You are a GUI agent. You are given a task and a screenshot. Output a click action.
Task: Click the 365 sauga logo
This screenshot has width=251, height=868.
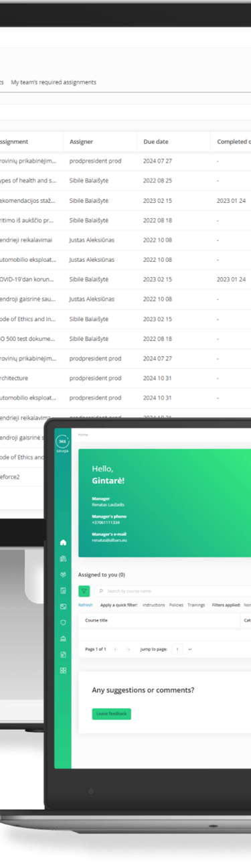tap(62, 443)
